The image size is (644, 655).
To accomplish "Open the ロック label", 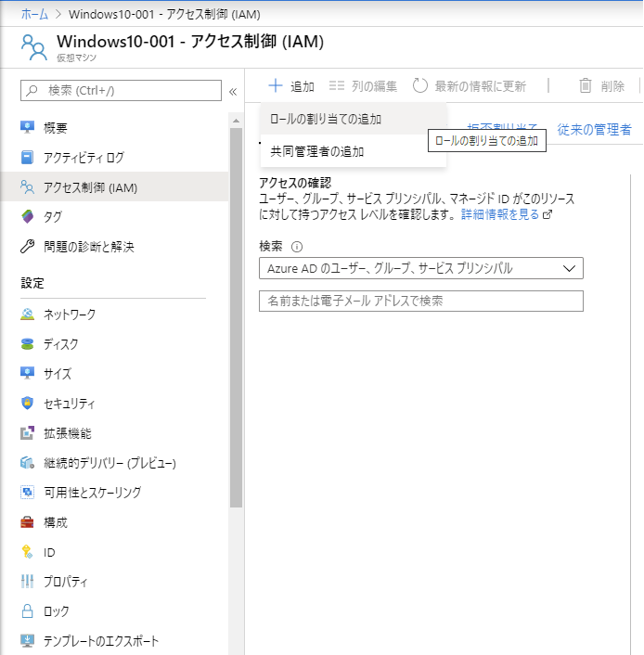I will tap(57, 611).
